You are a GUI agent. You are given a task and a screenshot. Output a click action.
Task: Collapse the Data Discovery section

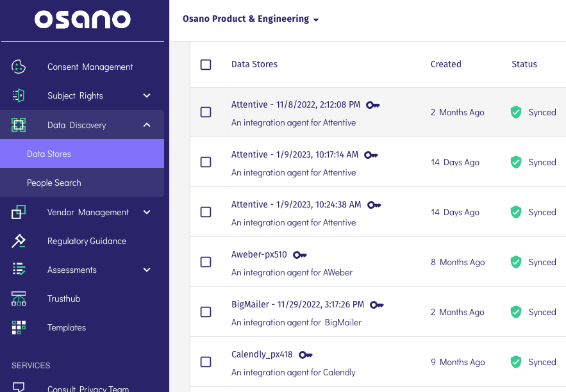pos(147,125)
